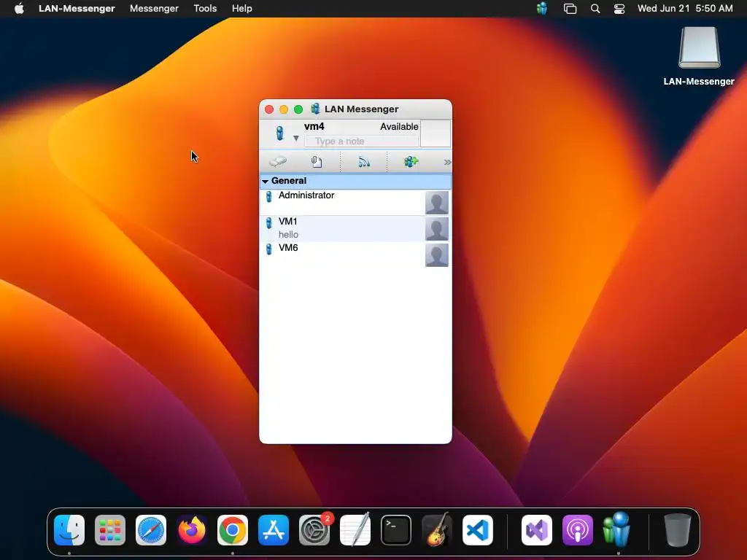This screenshot has width=747, height=560.
Task: Select the Administrator contact
Action: (x=355, y=203)
